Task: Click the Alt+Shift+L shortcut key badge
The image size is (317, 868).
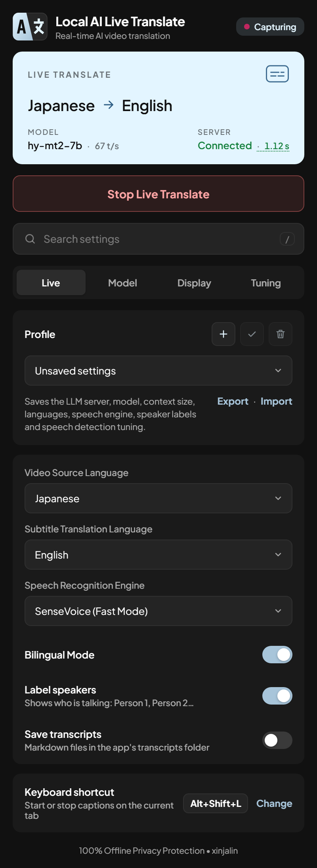Action: coord(216,803)
